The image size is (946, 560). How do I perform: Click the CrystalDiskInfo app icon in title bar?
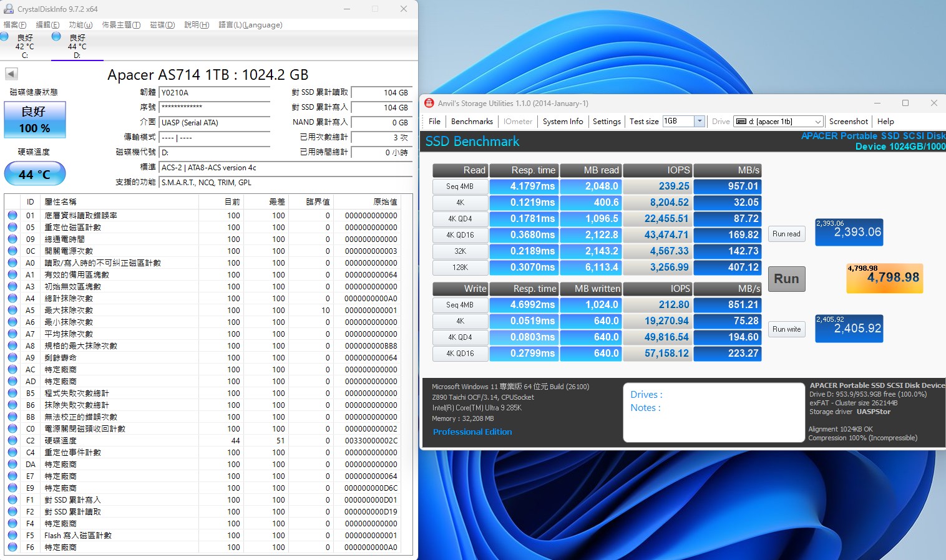[8, 9]
